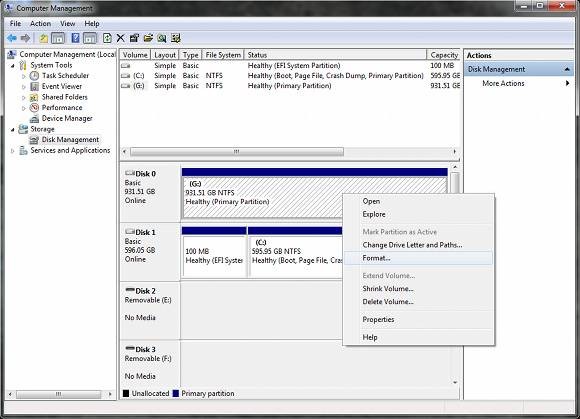Screen dimensions: 580x419
Task: Click Computer Management (Local) root node
Action: pyautogui.click(x=67, y=54)
